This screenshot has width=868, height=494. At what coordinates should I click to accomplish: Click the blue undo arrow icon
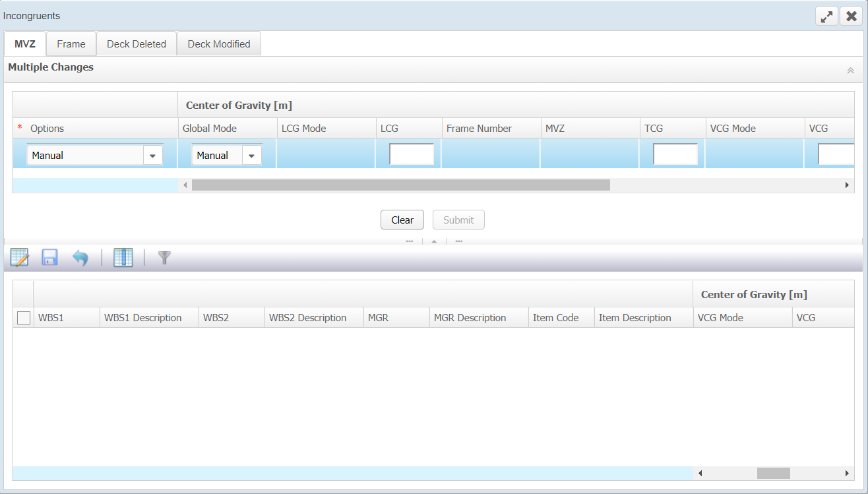point(80,257)
